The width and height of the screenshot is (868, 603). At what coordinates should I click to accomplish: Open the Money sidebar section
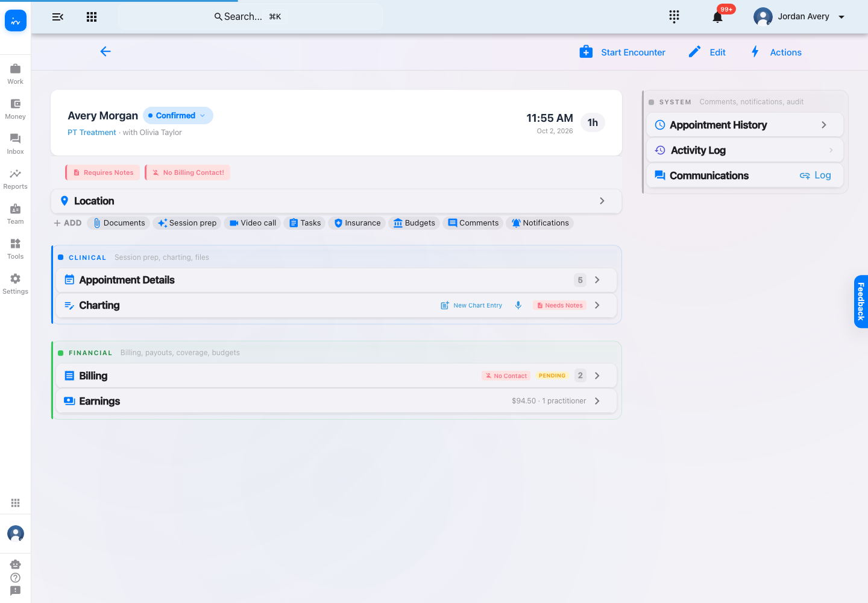tap(15, 109)
